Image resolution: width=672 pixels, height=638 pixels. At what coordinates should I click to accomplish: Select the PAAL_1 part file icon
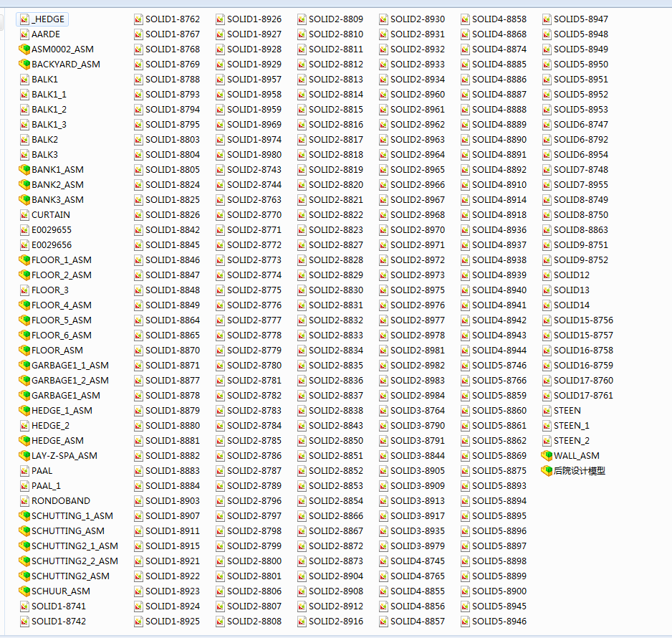[x=24, y=486]
